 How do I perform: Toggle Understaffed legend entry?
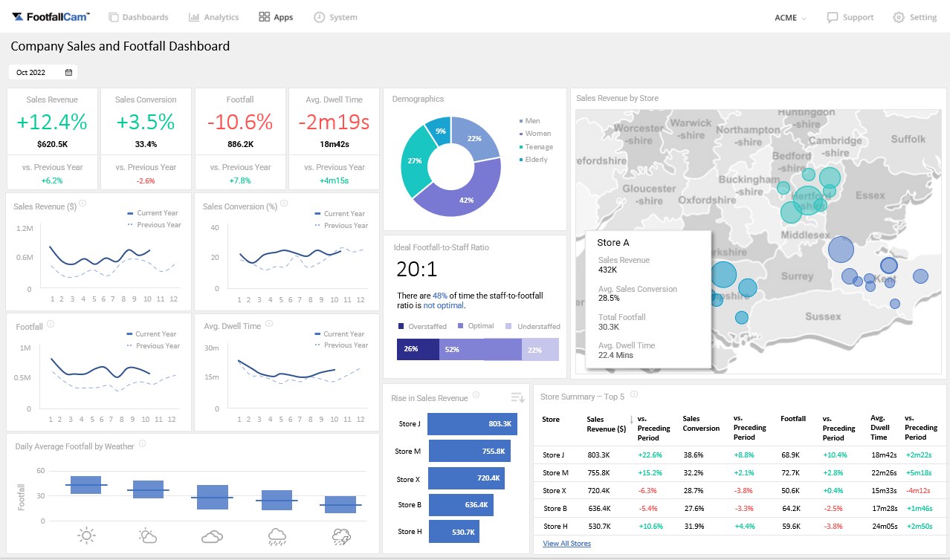tap(533, 326)
